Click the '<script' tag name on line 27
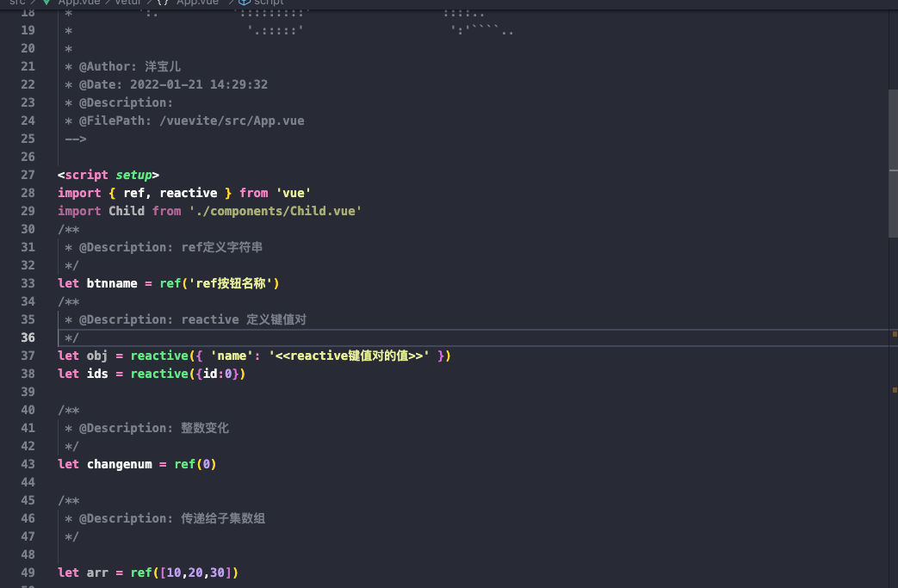898x588 pixels. tap(83, 175)
